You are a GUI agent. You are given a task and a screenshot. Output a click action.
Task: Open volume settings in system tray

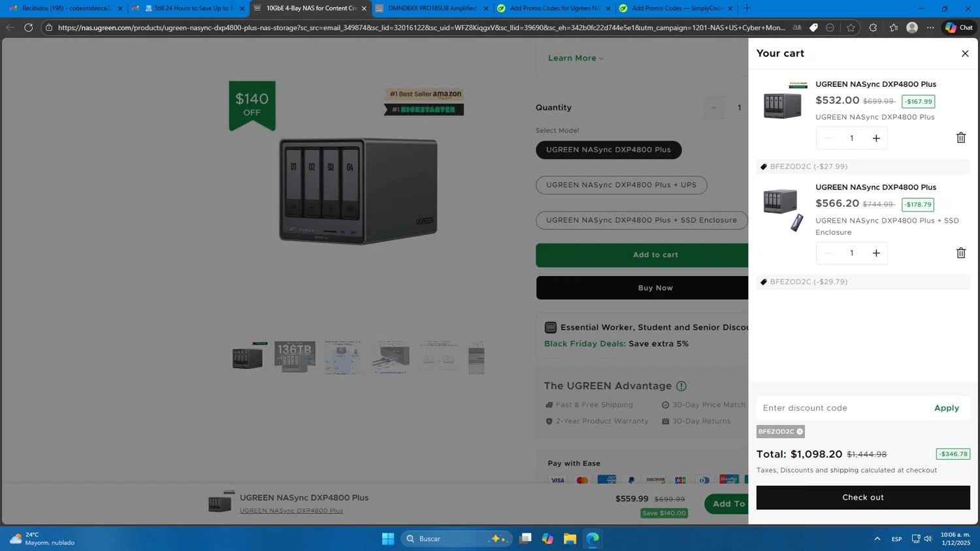pos(928,539)
